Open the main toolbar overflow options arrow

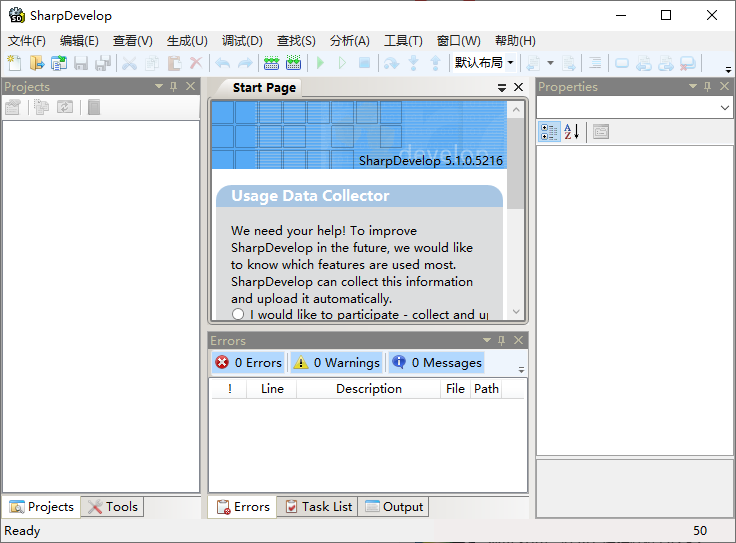pyautogui.click(x=728, y=69)
